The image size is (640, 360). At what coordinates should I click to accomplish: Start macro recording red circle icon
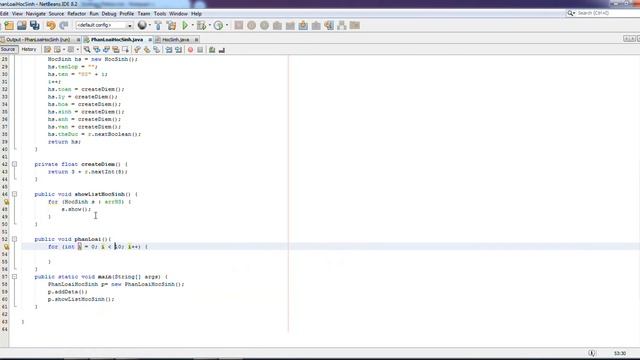(x=190, y=50)
